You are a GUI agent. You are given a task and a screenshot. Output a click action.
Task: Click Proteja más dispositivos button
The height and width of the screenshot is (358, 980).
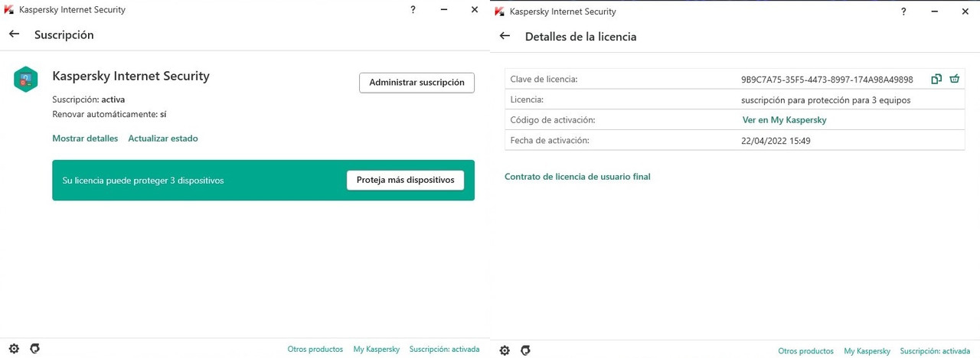click(x=405, y=181)
